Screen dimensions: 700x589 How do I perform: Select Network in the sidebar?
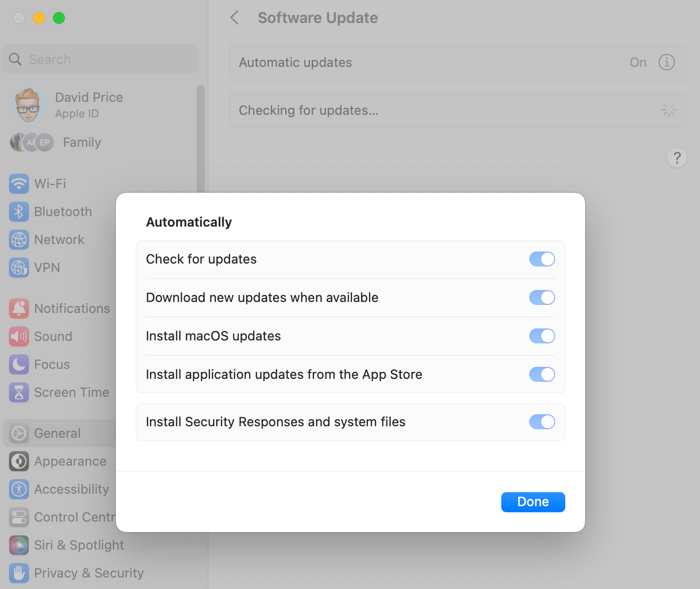coord(58,240)
